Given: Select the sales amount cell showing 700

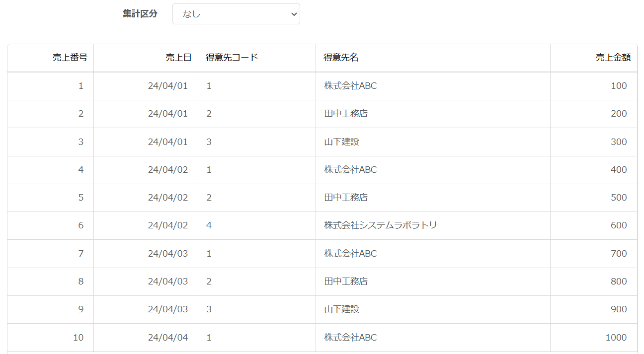Looking at the screenshot, I should 593,254.
